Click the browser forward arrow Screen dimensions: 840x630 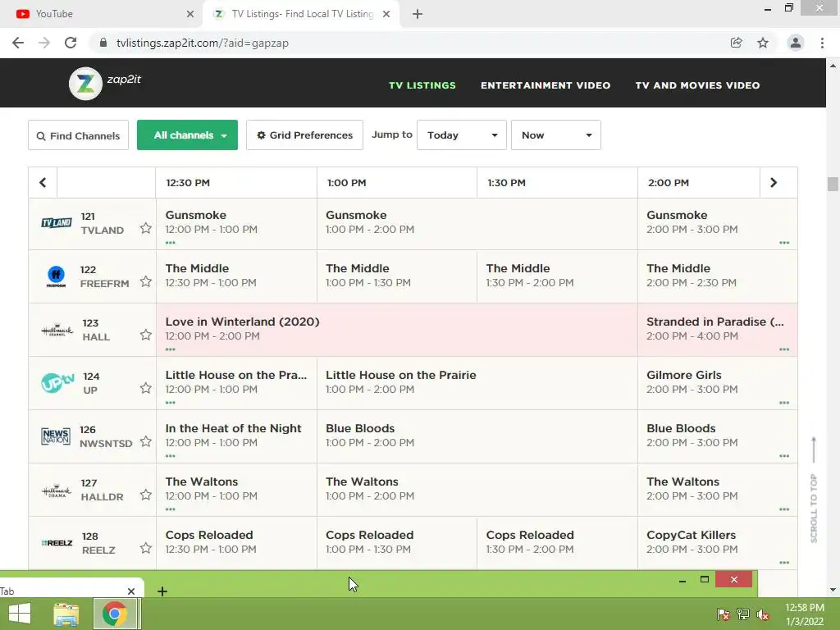pos(44,43)
